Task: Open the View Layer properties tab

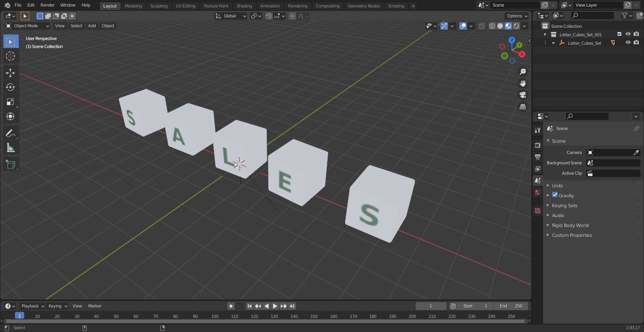Action: pyautogui.click(x=537, y=169)
